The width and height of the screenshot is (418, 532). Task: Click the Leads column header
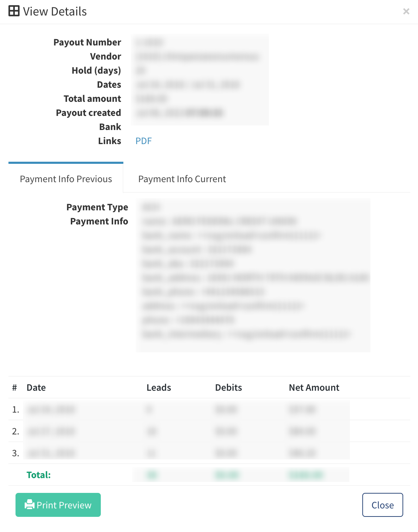tap(159, 388)
